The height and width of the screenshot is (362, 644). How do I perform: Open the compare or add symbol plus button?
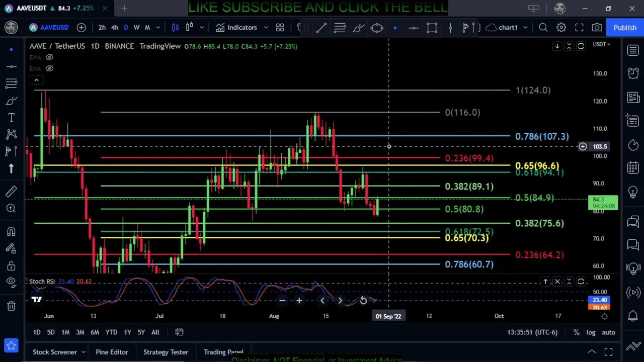82,28
